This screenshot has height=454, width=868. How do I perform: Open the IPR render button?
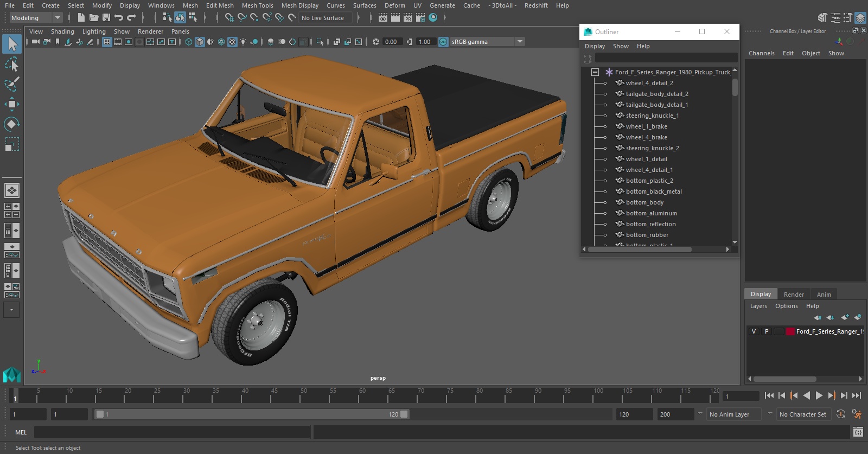tap(408, 18)
